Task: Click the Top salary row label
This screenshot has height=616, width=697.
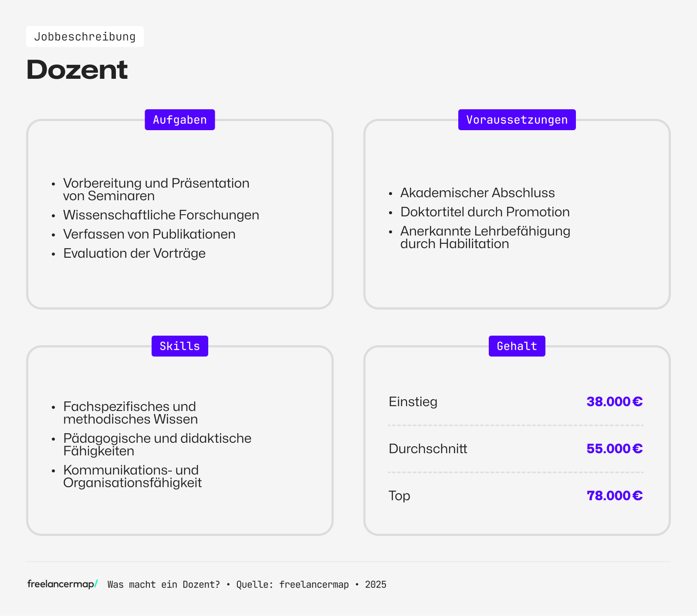Action: [399, 495]
